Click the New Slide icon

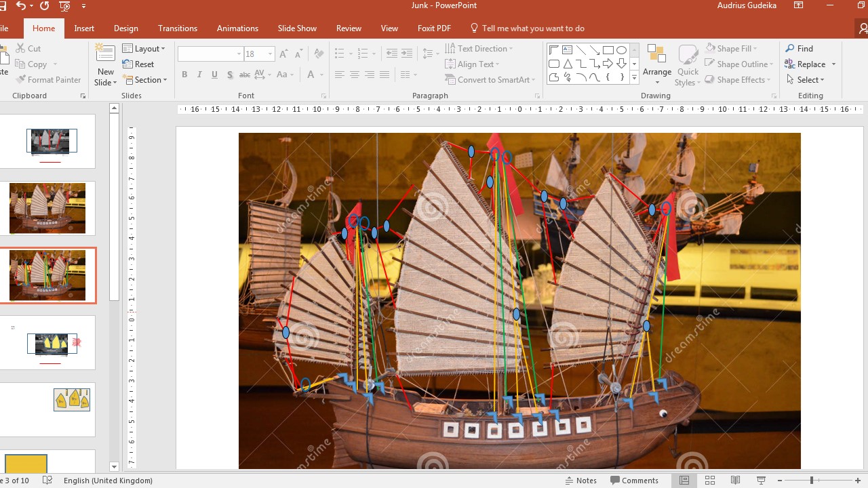[x=105, y=54]
